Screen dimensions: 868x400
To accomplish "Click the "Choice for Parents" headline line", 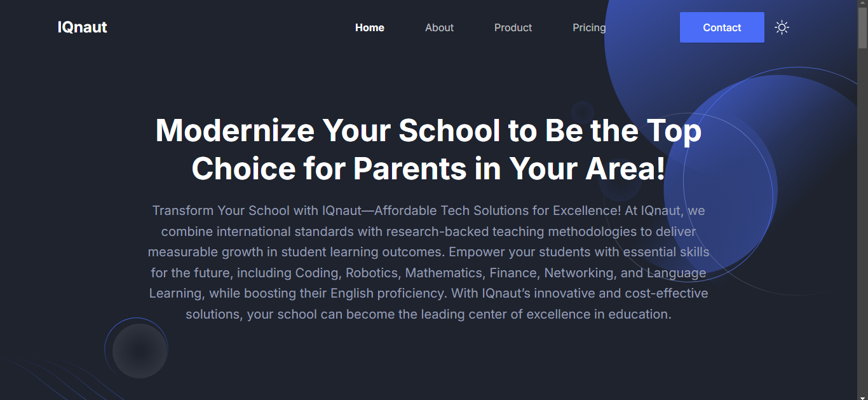I will point(428,169).
